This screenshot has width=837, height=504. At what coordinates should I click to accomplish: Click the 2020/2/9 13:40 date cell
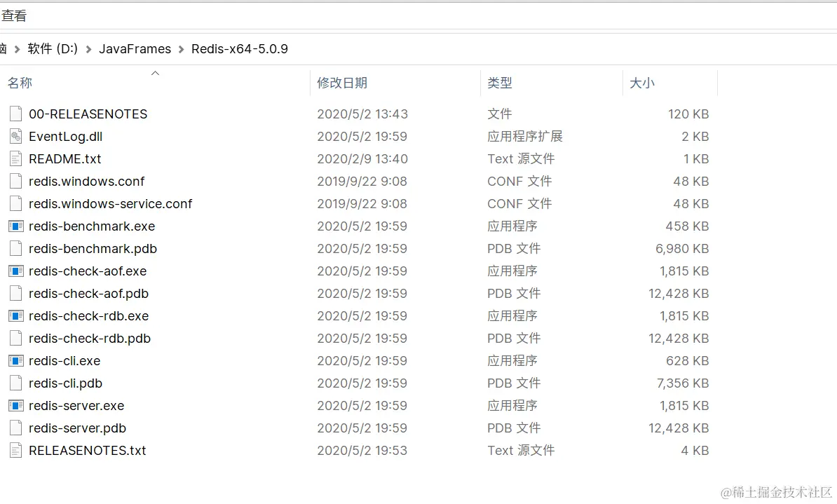coord(362,158)
